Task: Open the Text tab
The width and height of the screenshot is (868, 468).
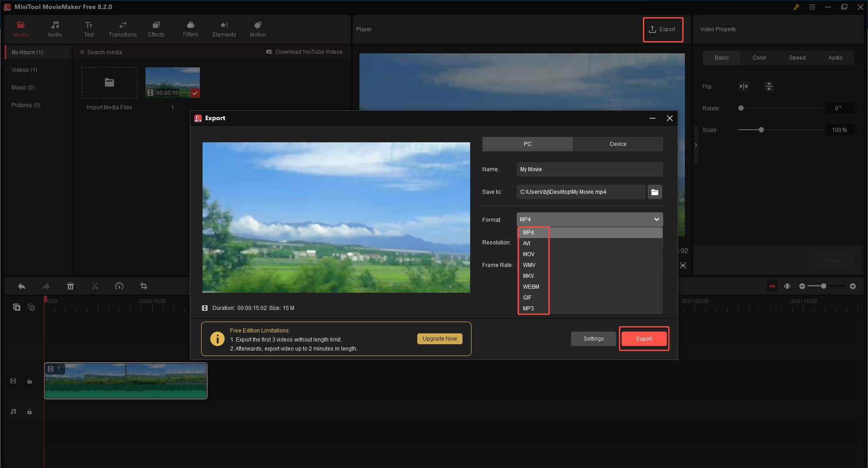Action: point(89,29)
